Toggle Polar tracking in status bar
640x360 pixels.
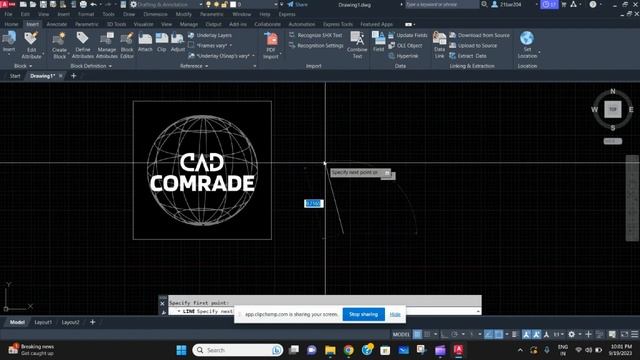[454, 334]
